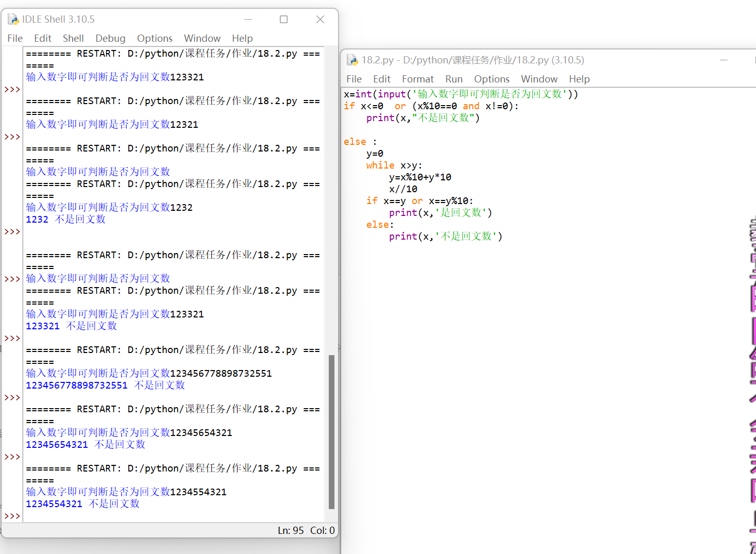756x554 pixels.
Task: Click the 18.2.py editor window Python icon
Action: coord(352,60)
